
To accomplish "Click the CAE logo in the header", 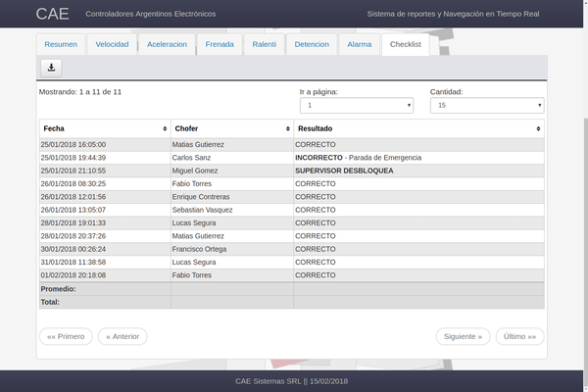I will [52, 14].
